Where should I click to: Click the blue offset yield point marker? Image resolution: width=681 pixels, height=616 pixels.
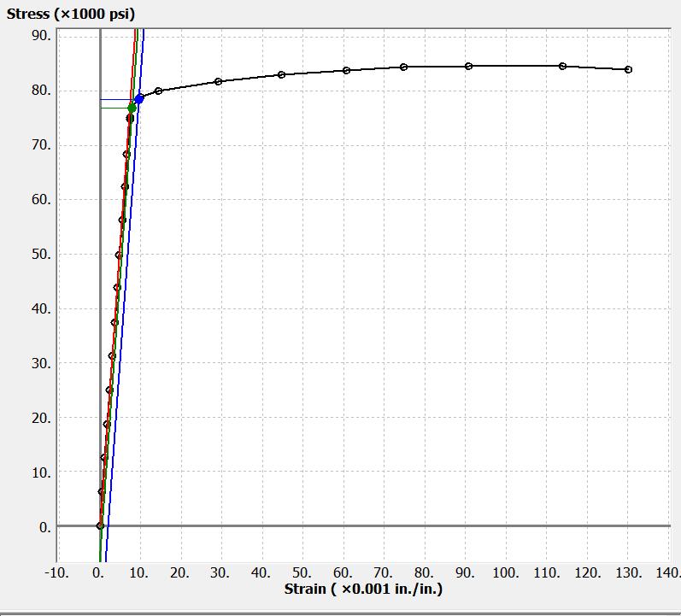coord(139,99)
